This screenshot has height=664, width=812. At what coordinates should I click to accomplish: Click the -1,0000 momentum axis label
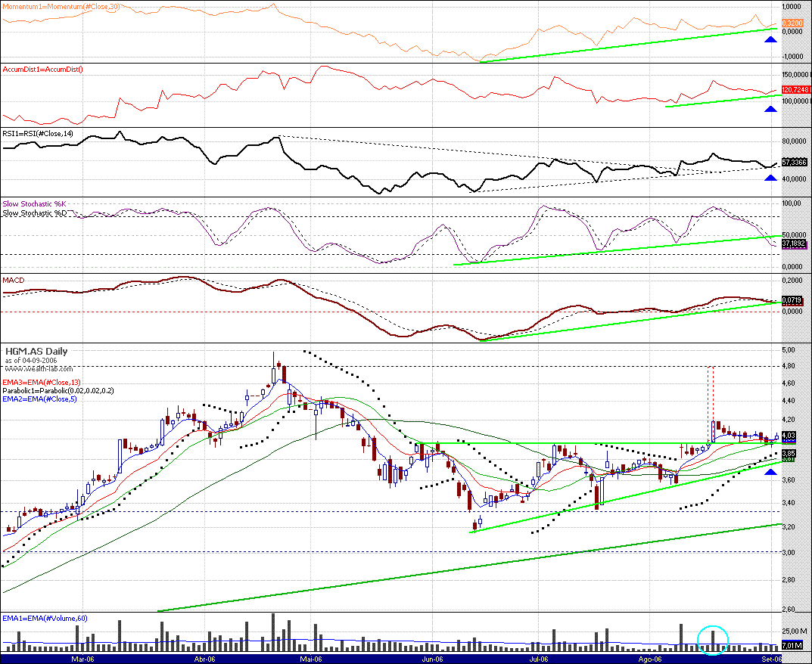[792, 57]
